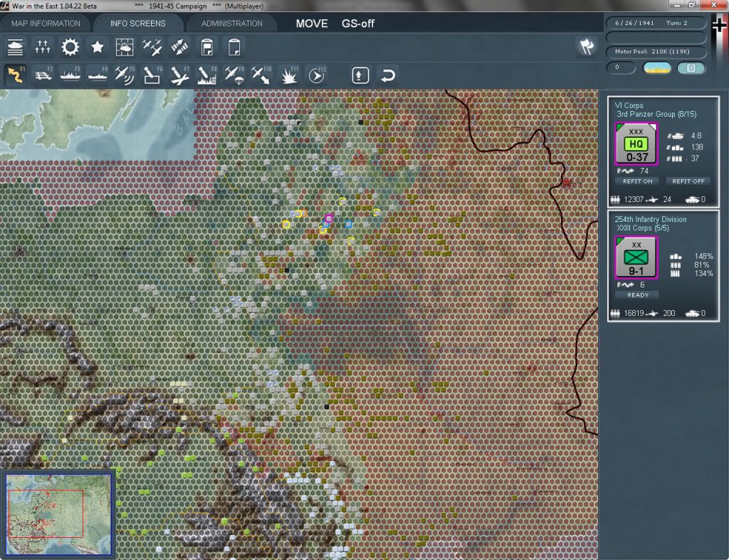Click the End turn (F12) icon
Viewport: 729px width, 560px height.
pos(317,75)
